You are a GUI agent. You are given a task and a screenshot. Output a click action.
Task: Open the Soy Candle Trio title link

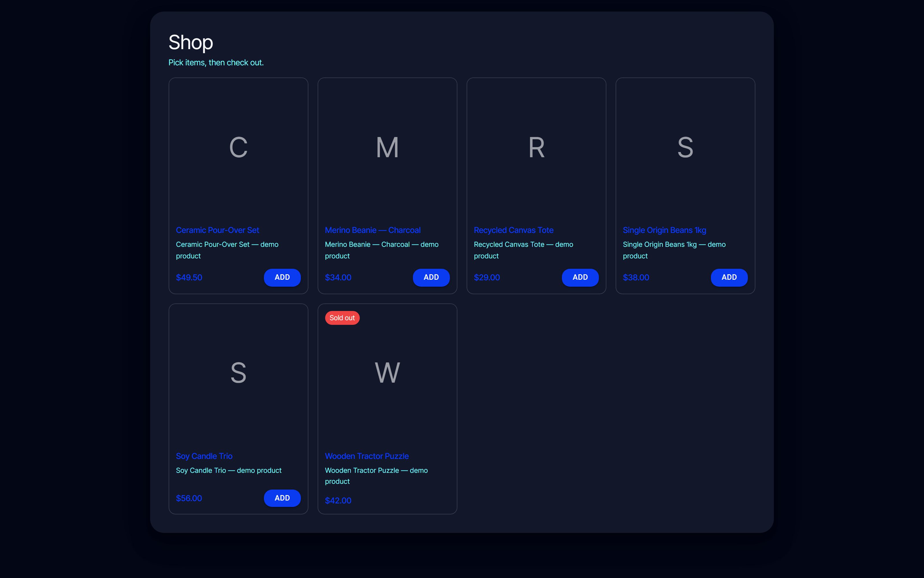[x=204, y=456]
